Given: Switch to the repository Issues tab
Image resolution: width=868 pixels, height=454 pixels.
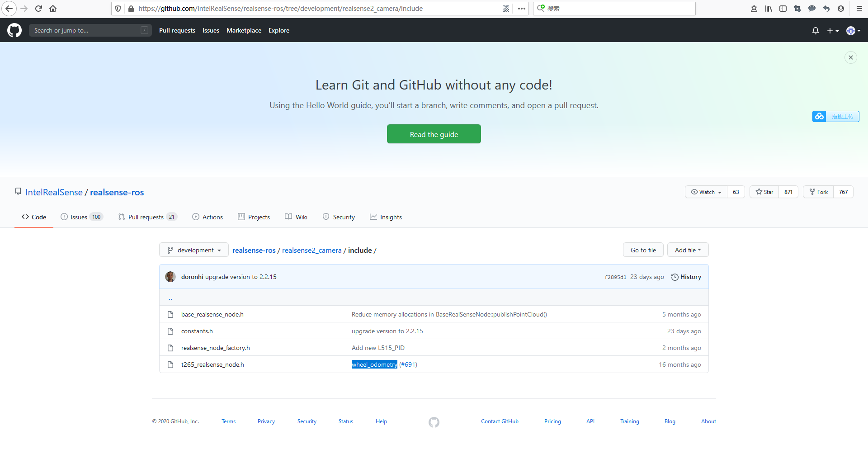Looking at the screenshot, I should 82,217.
